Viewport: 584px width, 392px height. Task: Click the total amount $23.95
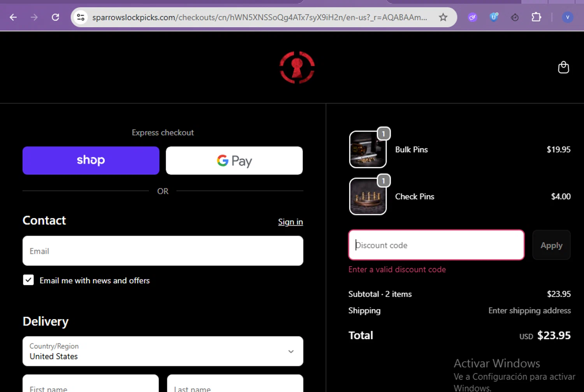tap(554, 335)
